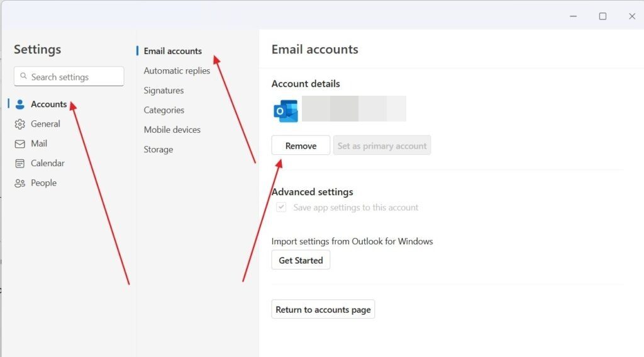The image size is (644, 357).
Task: Click Get Started to import settings
Action: tap(301, 260)
